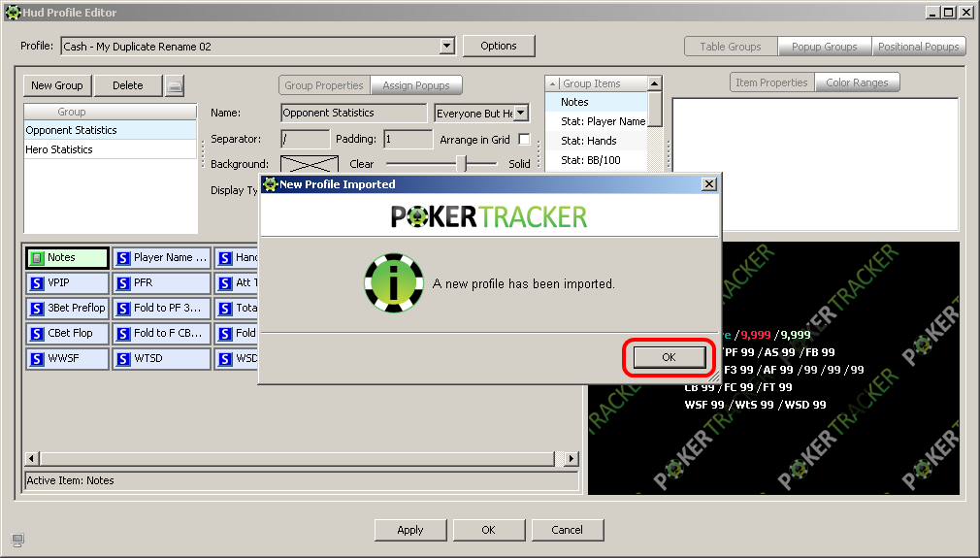The height and width of the screenshot is (558, 980).
Task: Switch to Popup Groups tab
Action: click(825, 47)
